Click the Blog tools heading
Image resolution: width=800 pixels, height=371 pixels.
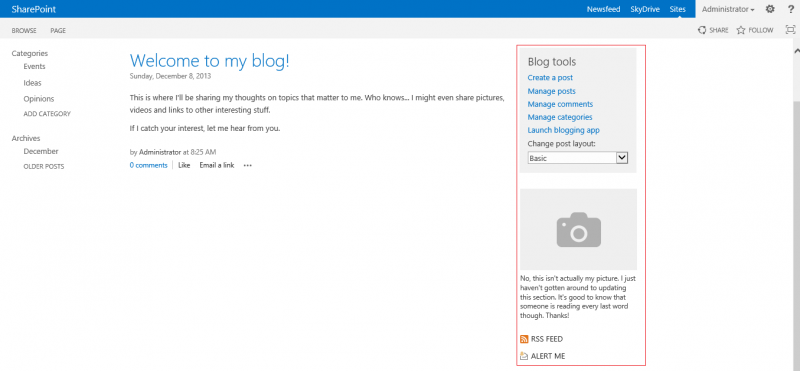pyautogui.click(x=552, y=62)
